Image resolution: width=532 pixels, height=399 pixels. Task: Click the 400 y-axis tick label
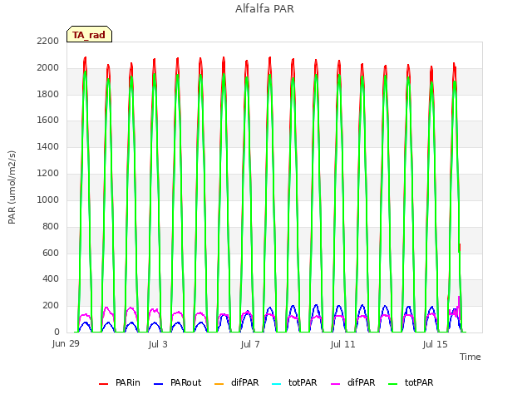click(51, 279)
